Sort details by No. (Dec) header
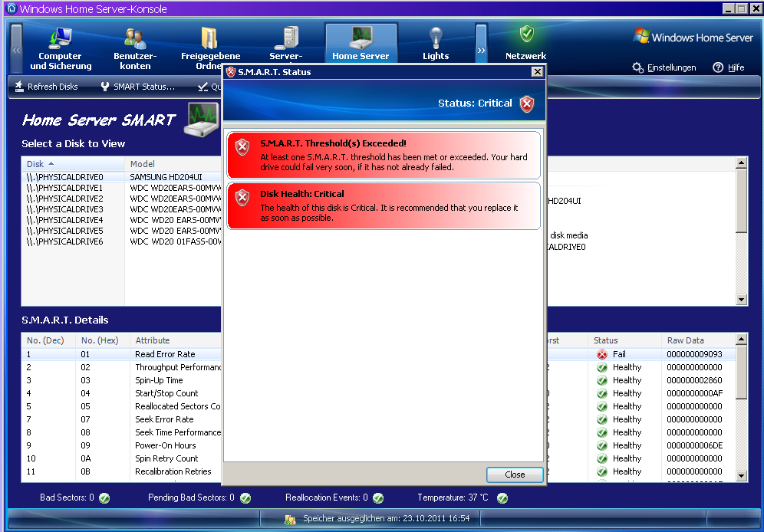The height and width of the screenshot is (532, 764). pos(48,340)
